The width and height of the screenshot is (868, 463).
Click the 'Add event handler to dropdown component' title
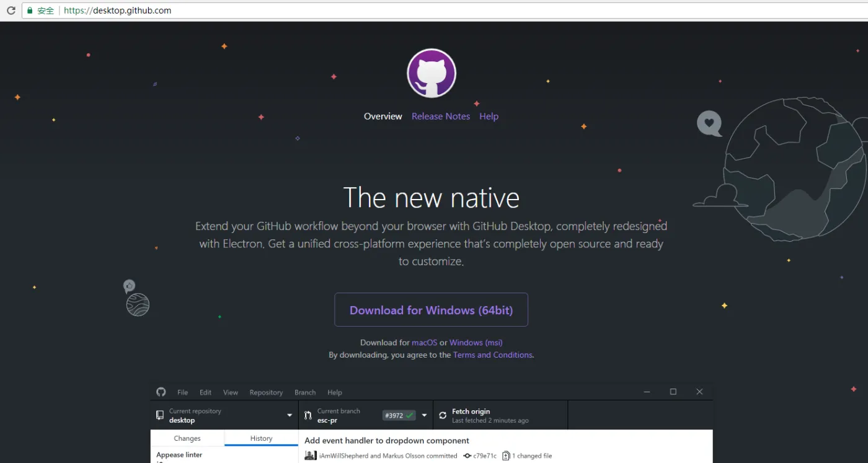(x=387, y=441)
